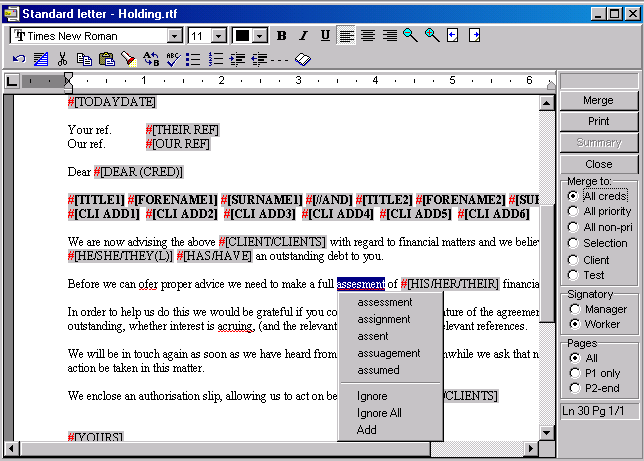The height and width of the screenshot is (461, 644).
Task: Click the open book icon
Action: pos(303,59)
